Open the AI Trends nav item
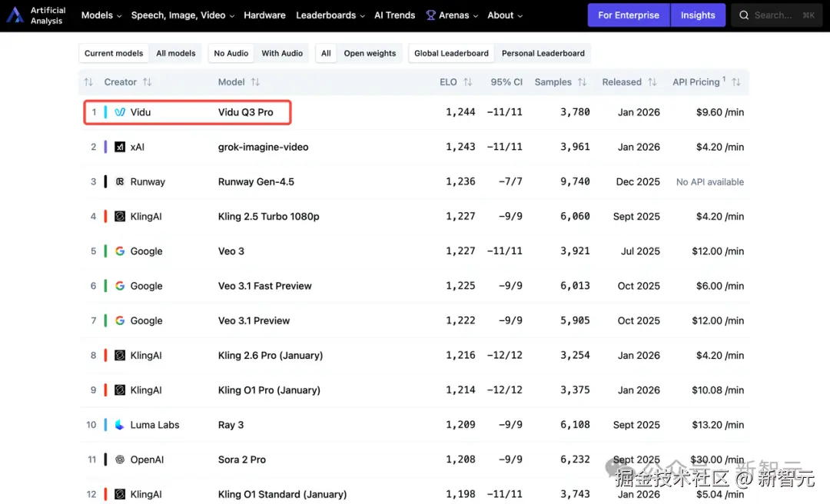Image resolution: width=830 pixels, height=504 pixels. (395, 15)
